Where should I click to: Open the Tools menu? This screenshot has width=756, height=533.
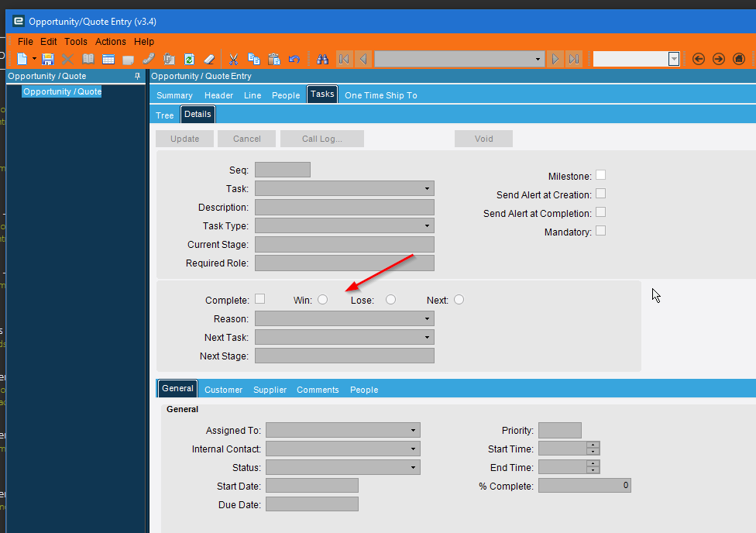[x=76, y=42]
